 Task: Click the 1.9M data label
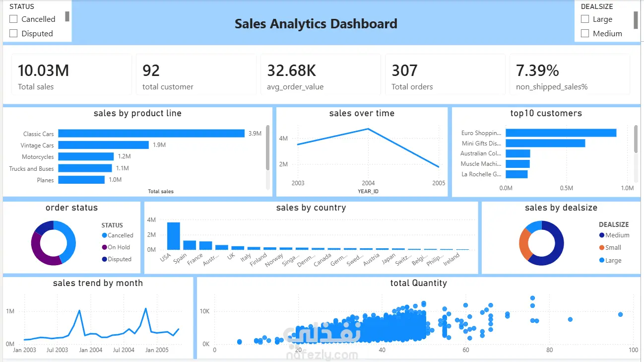[x=159, y=145]
